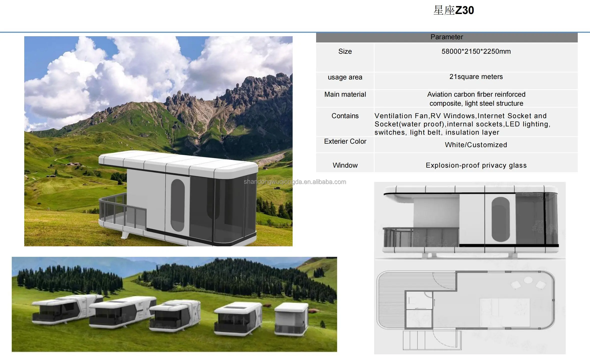Click the Contains row label
590x364 pixels.
345,116
